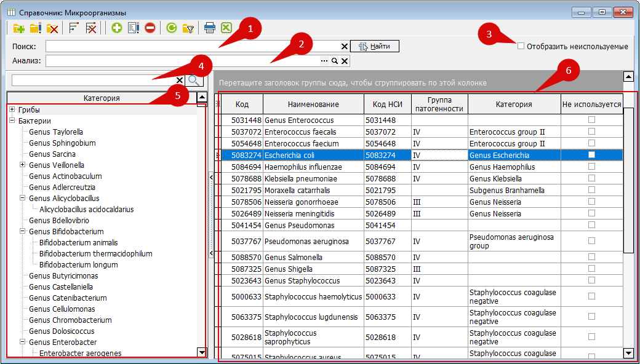Collapse the Genus Enterobacter node

pyautogui.click(x=23, y=342)
